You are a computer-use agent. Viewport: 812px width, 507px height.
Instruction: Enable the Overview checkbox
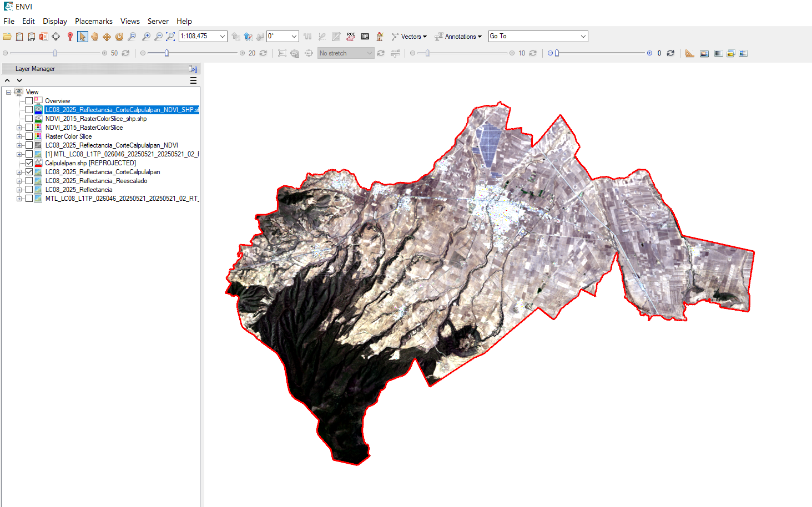tap(29, 101)
